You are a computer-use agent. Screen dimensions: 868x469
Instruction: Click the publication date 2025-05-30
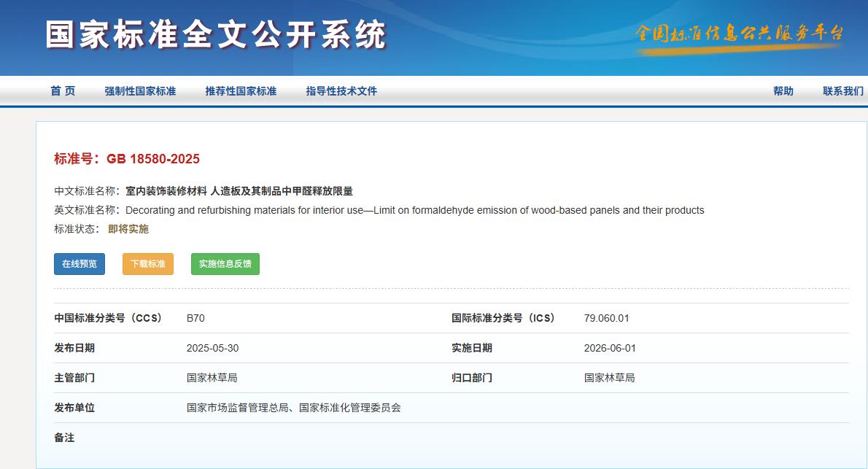[x=212, y=348]
